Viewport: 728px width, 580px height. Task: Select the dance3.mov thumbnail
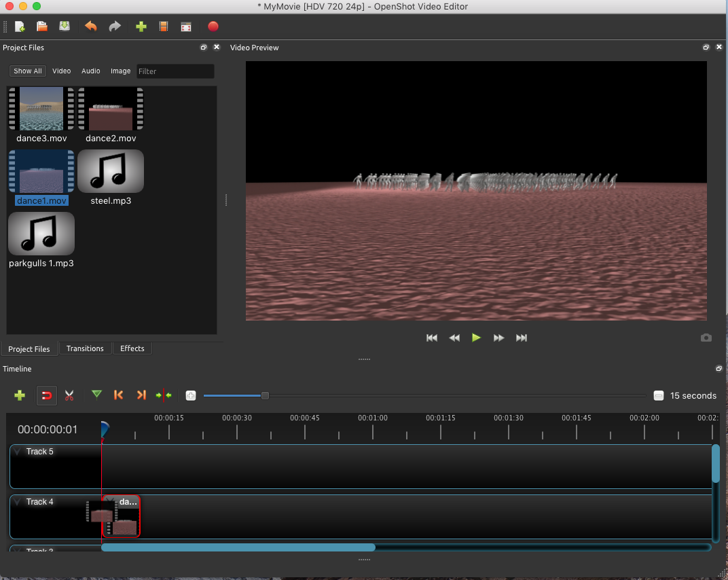coord(41,109)
